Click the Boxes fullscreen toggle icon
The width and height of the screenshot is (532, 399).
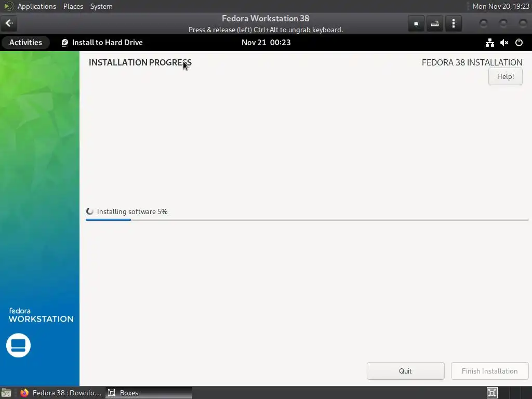(x=416, y=24)
